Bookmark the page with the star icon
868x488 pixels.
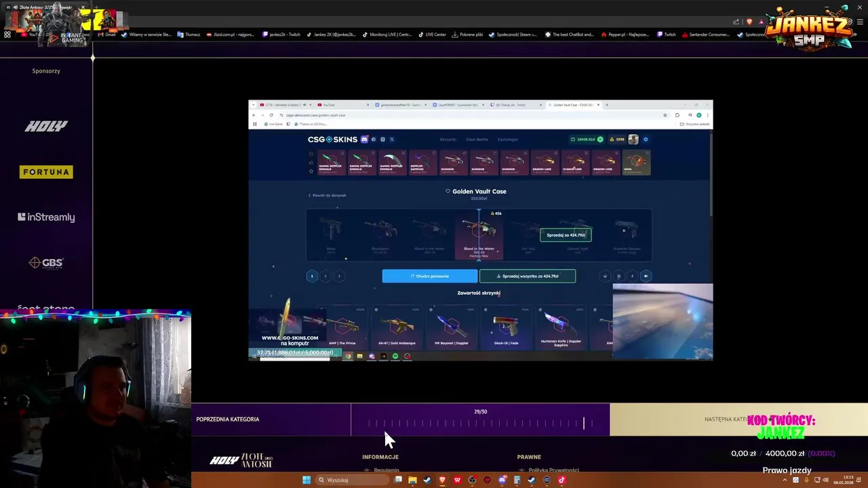[x=665, y=115]
